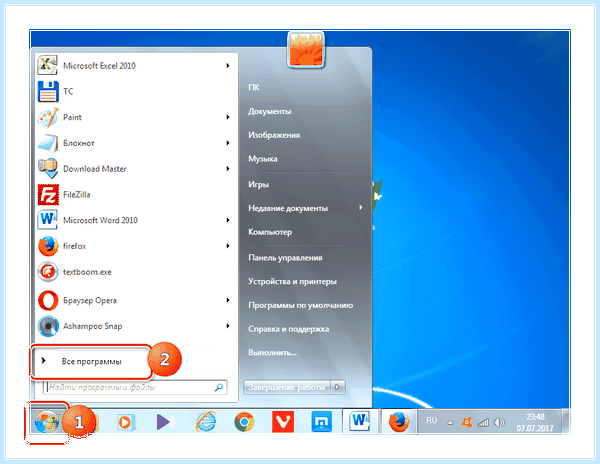Launch Internet Explorer from the taskbar
The height and width of the screenshot is (464, 600).
pyautogui.click(x=206, y=422)
